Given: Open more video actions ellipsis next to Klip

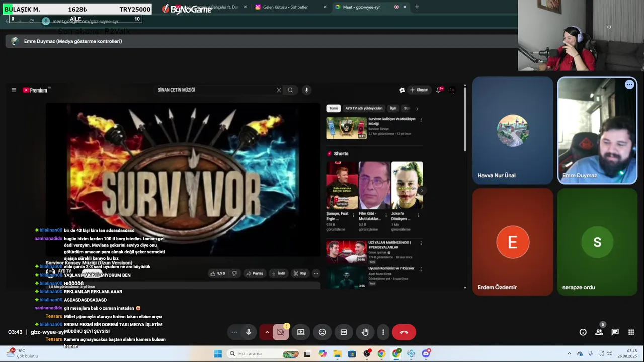Looking at the screenshot, I should [x=316, y=273].
